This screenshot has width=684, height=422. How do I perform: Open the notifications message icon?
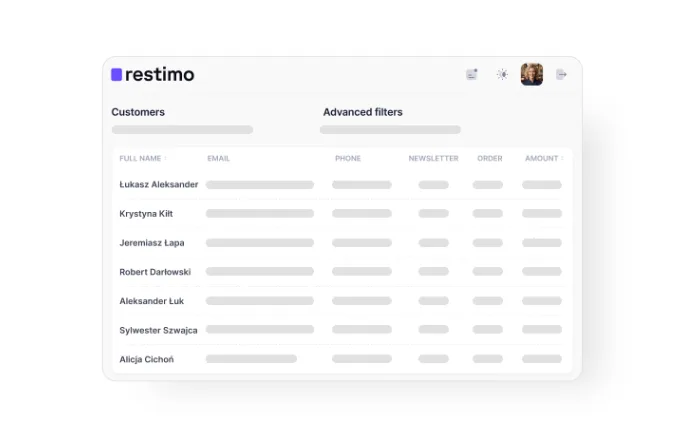472,75
